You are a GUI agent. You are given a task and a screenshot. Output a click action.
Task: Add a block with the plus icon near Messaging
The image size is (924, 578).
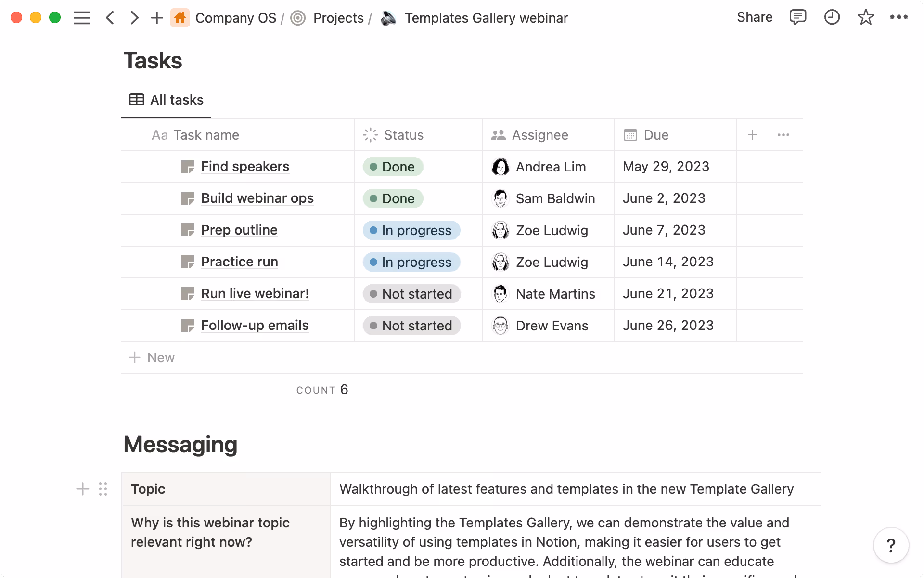point(82,488)
